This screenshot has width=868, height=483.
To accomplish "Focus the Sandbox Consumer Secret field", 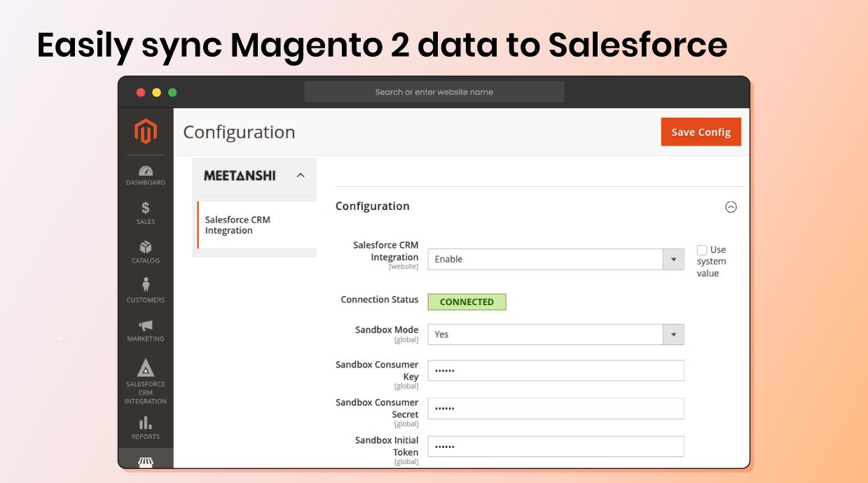I will [556, 409].
